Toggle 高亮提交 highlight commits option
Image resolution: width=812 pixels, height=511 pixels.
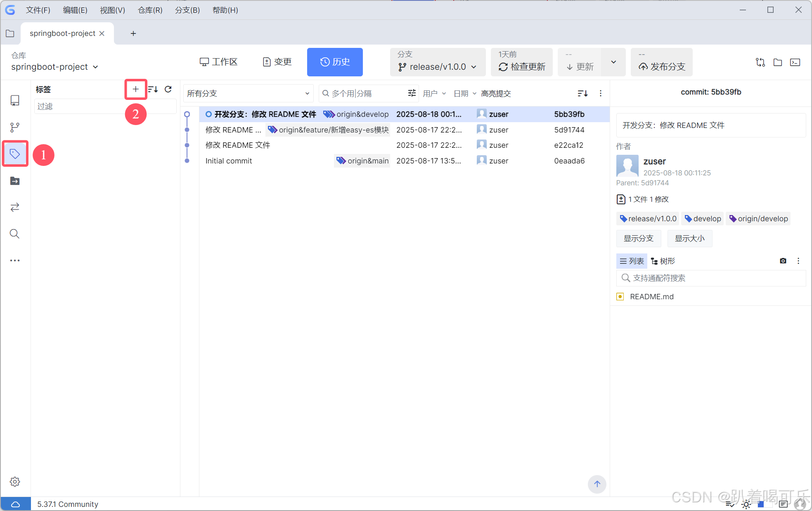(x=496, y=94)
